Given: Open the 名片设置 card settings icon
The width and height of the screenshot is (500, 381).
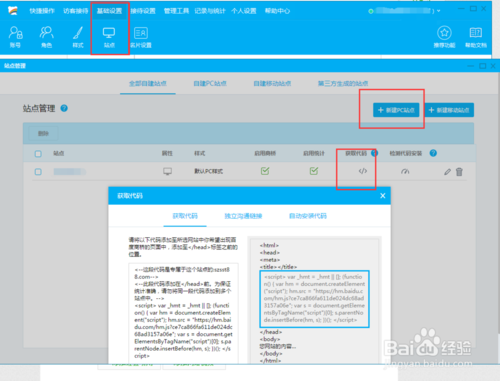Looking at the screenshot, I should (141, 33).
